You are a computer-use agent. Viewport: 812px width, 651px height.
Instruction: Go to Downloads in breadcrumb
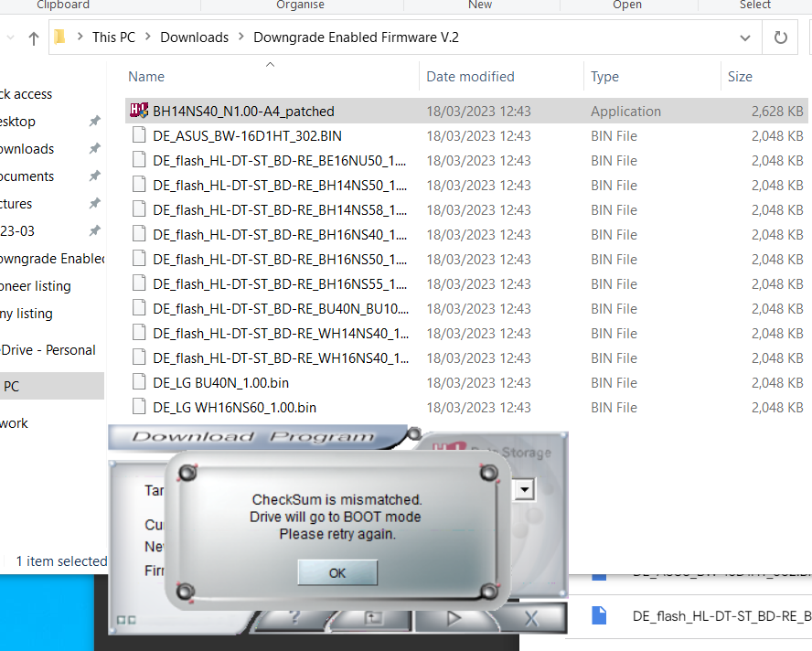(x=194, y=37)
